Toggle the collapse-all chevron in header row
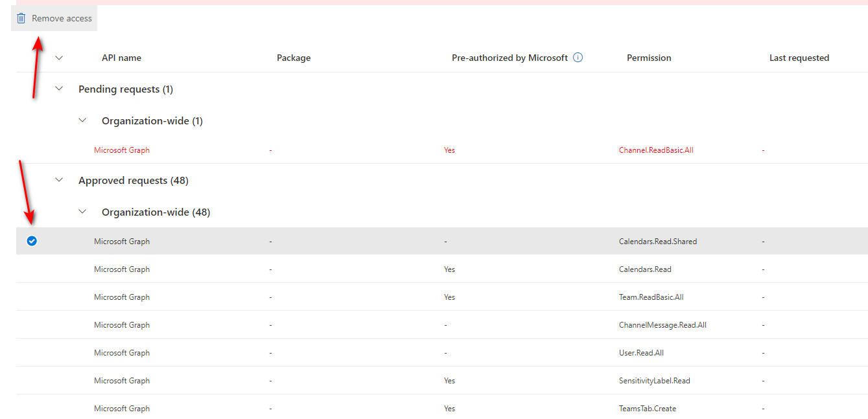Viewport: 868px width, 419px height. (60, 58)
